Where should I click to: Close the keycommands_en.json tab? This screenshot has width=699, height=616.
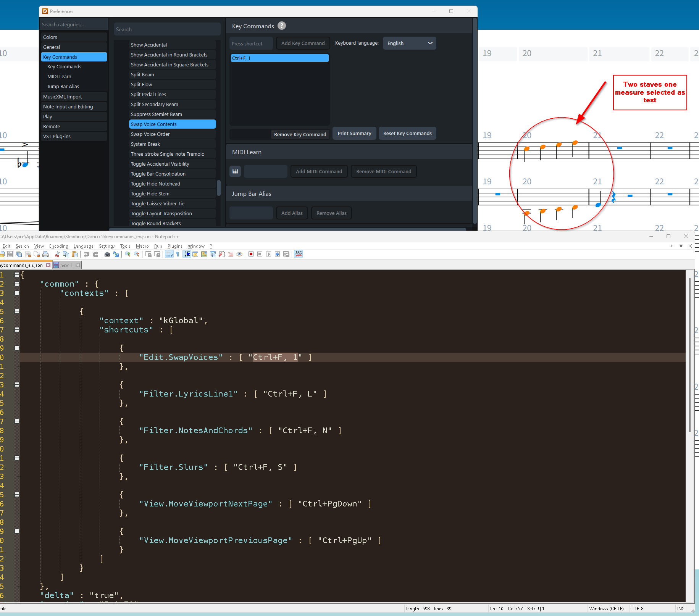[x=48, y=265]
